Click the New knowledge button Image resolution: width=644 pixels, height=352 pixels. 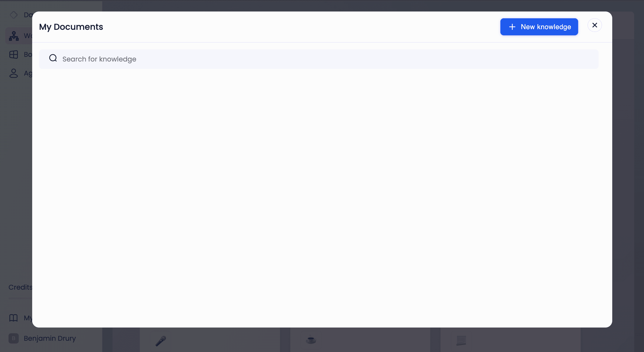pyautogui.click(x=539, y=27)
